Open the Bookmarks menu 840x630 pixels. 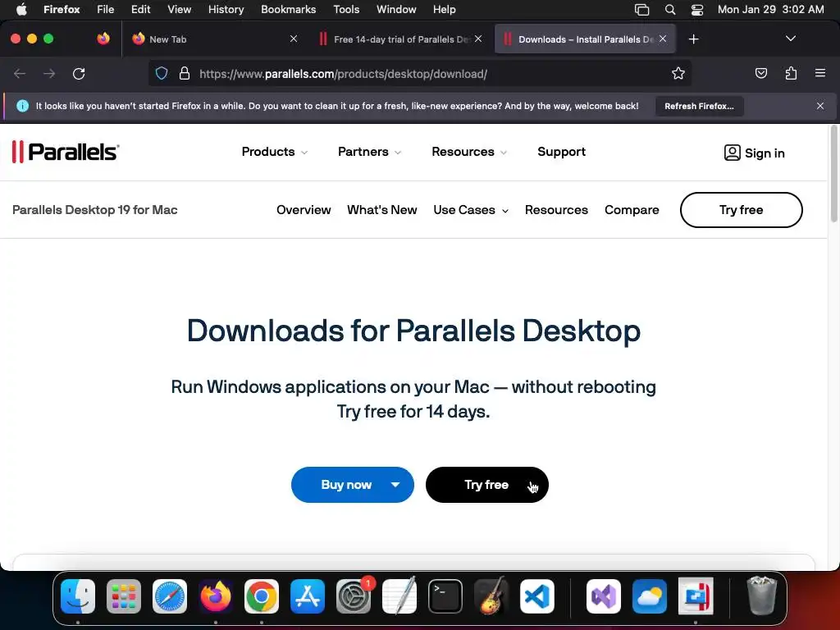coord(288,9)
